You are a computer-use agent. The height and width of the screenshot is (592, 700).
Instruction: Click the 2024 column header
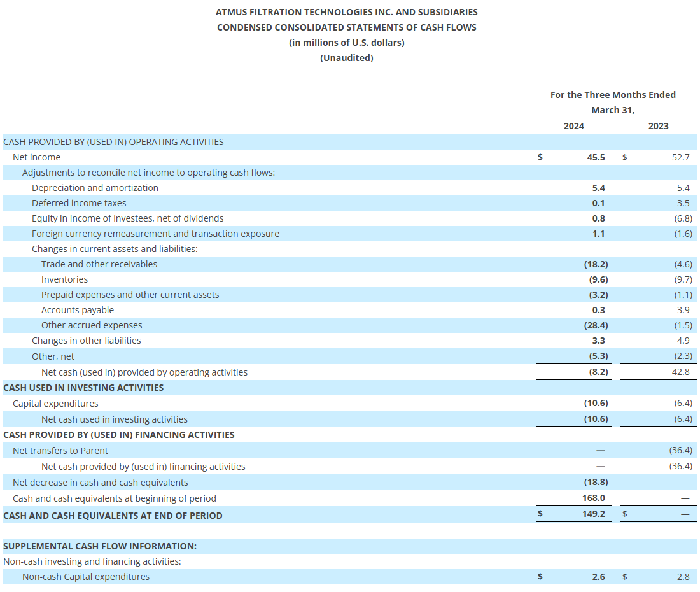click(x=573, y=126)
